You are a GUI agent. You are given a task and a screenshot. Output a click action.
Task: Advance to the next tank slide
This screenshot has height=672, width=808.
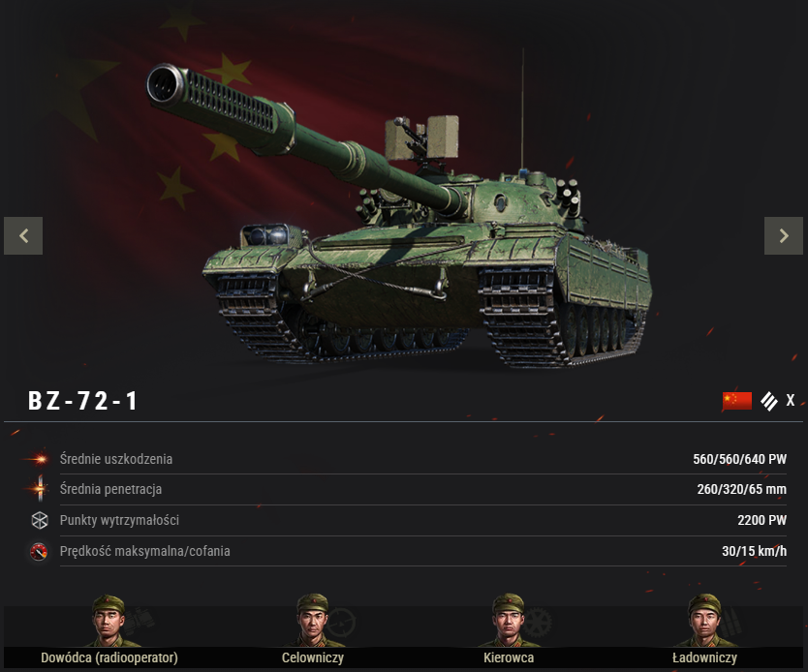(783, 236)
